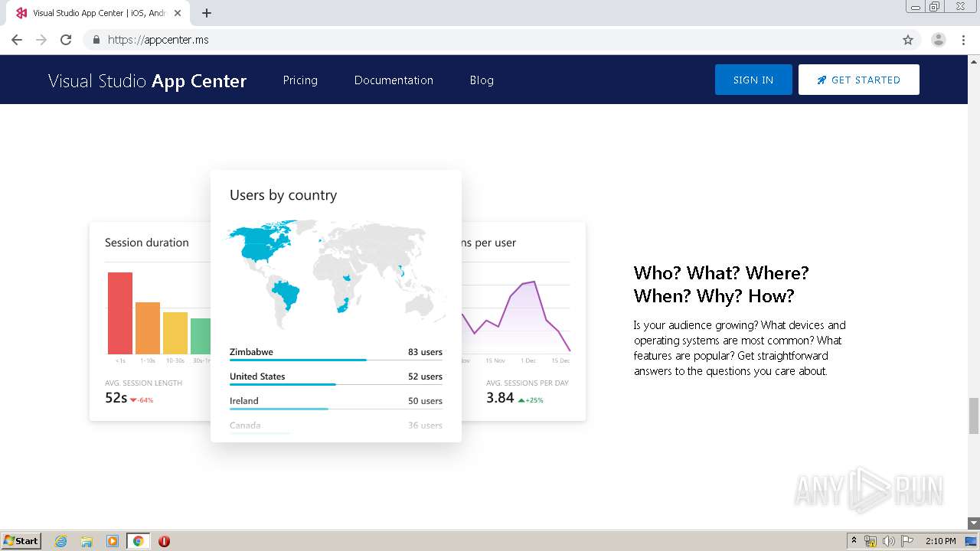Viewport: 980px width, 551px height.
Task: Click the browser back arrow
Action: point(17,40)
